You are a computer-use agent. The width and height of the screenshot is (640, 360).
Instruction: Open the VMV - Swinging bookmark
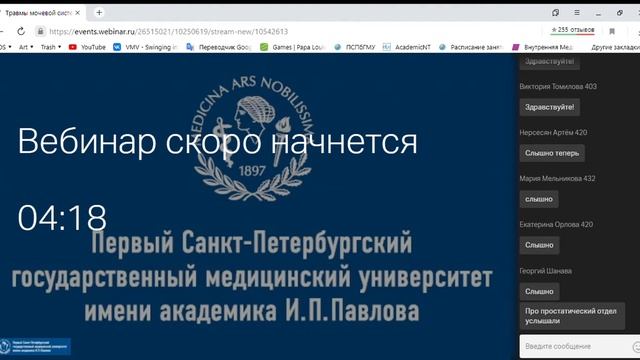point(145,47)
